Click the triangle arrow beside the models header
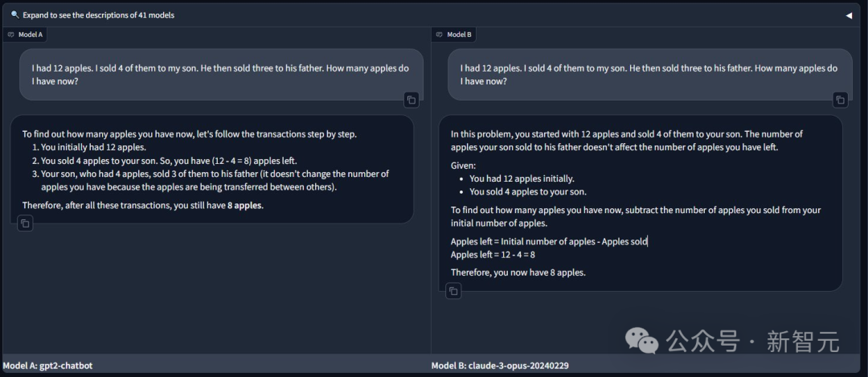The image size is (868, 377). coord(849,15)
